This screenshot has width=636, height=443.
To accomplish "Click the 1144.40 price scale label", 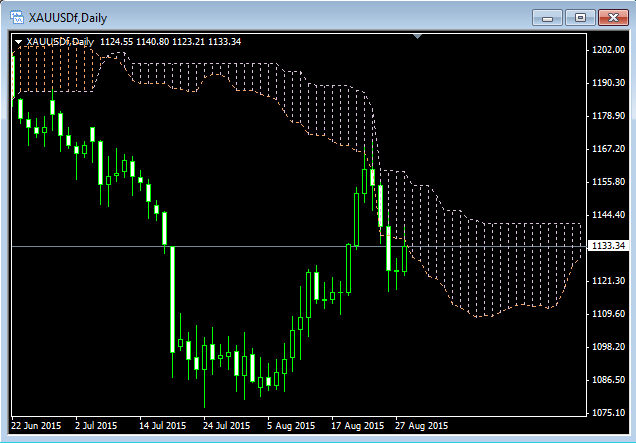I will pos(608,215).
